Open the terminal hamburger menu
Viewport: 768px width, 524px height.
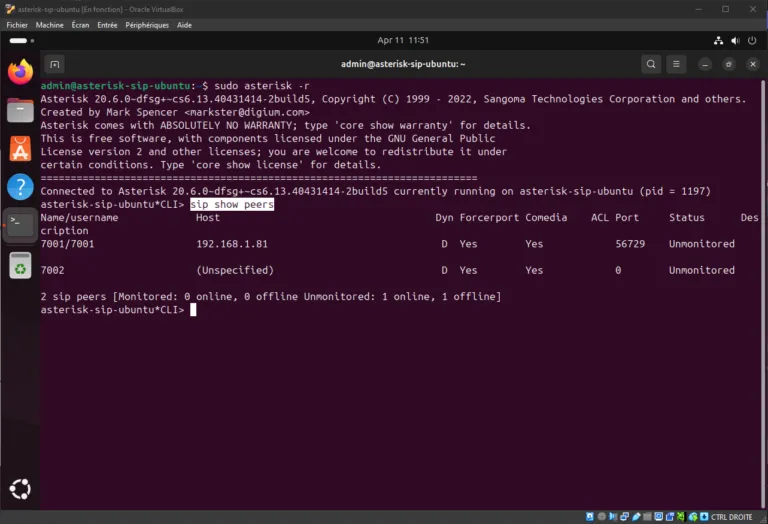point(676,64)
